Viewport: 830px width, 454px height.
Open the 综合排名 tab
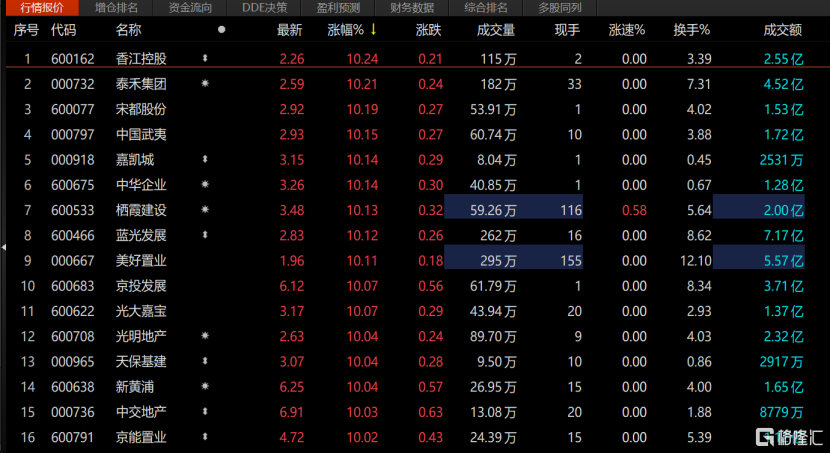(x=485, y=8)
